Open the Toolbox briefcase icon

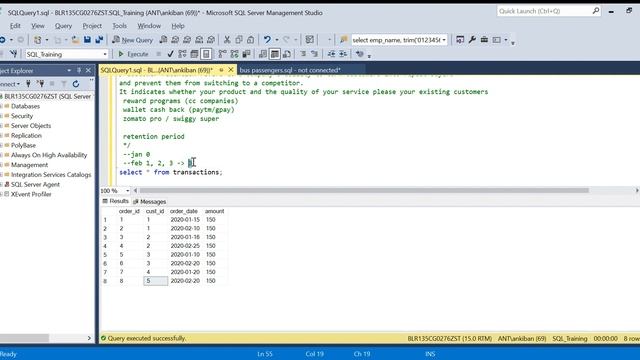(484, 40)
